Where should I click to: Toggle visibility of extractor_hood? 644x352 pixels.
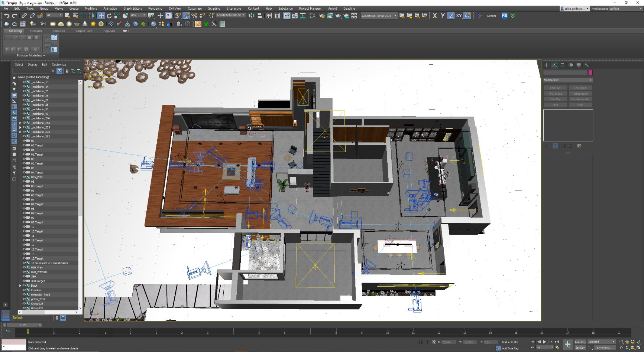coord(24,294)
